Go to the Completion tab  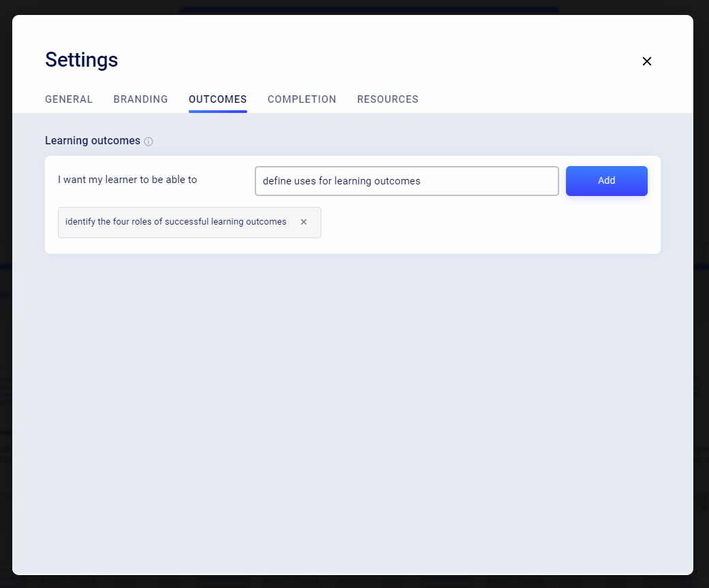(302, 99)
